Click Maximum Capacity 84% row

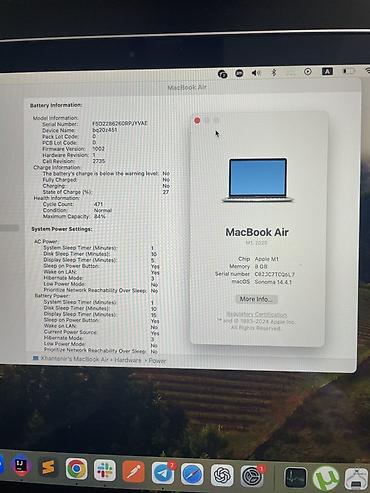74,216
